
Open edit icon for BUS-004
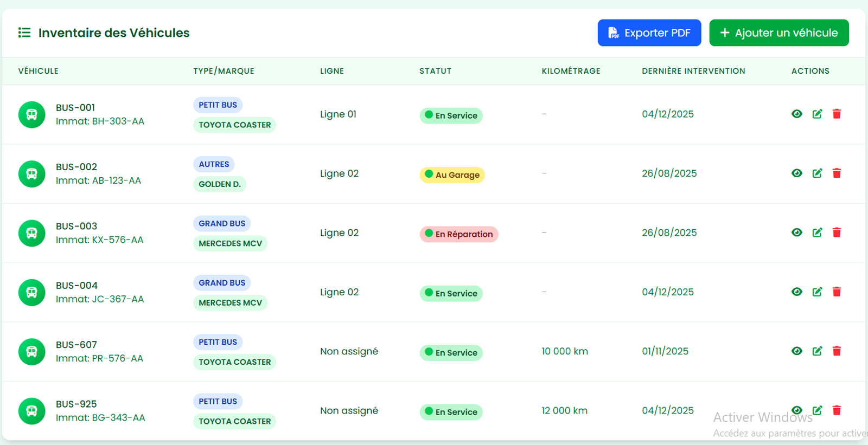[x=817, y=292]
